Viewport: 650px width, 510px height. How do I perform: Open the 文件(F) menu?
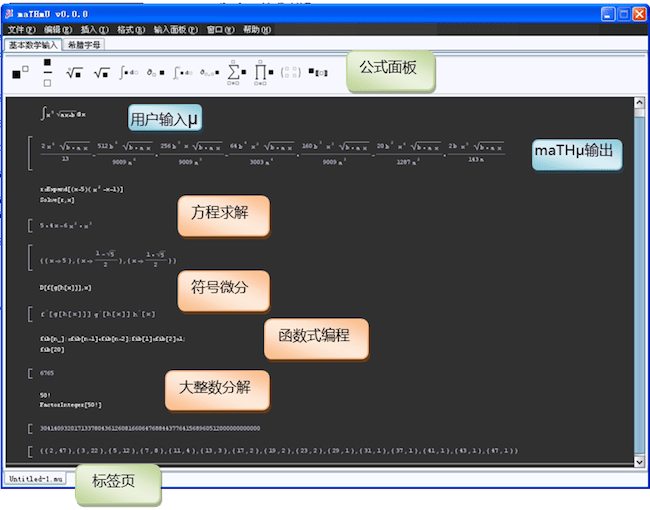coord(22,29)
